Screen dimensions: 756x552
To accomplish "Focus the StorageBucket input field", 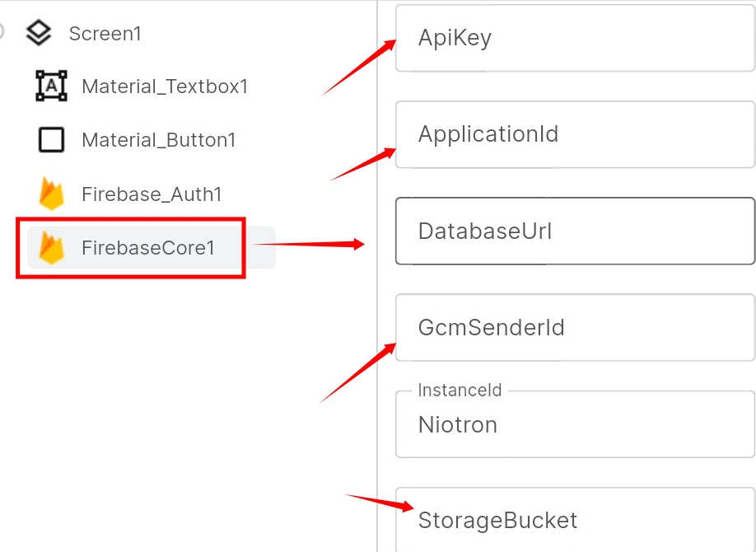I will 575,520.
